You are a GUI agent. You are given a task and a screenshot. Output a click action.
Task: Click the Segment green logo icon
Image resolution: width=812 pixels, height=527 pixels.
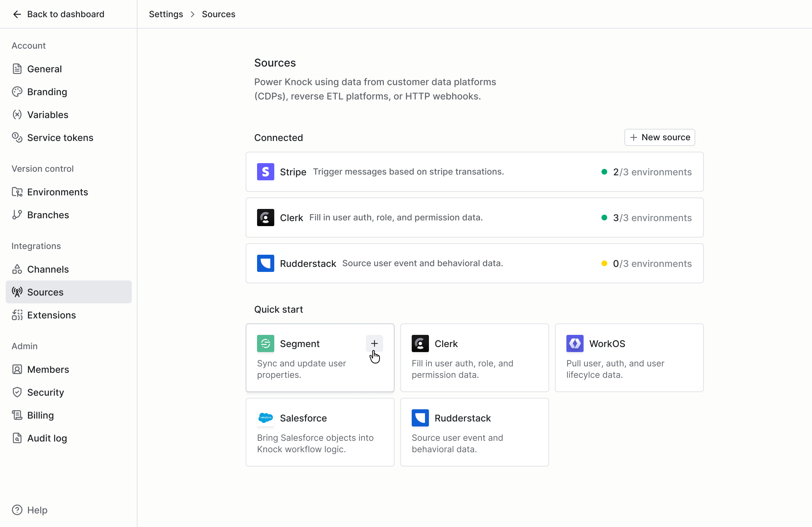click(265, 343)
